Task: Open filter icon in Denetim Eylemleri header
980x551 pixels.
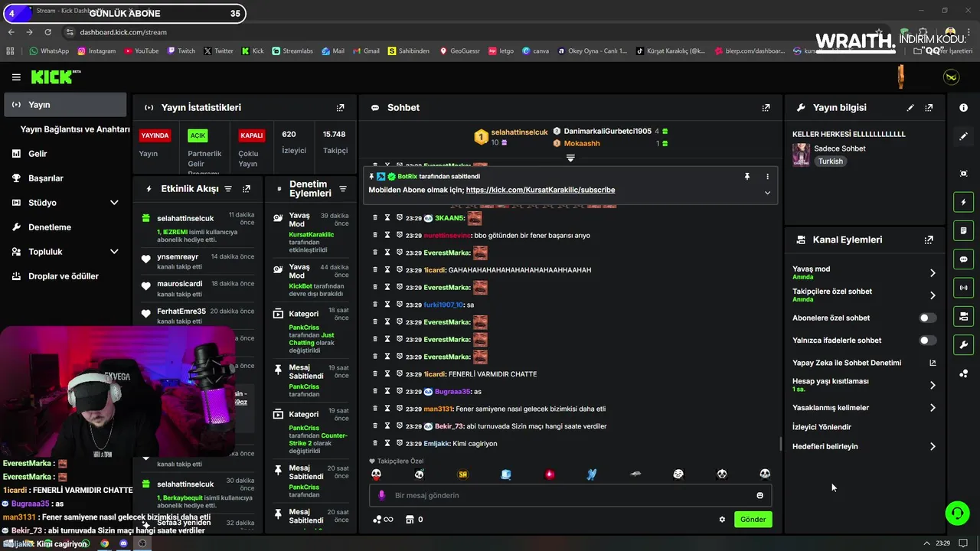Action: [343, 189]
